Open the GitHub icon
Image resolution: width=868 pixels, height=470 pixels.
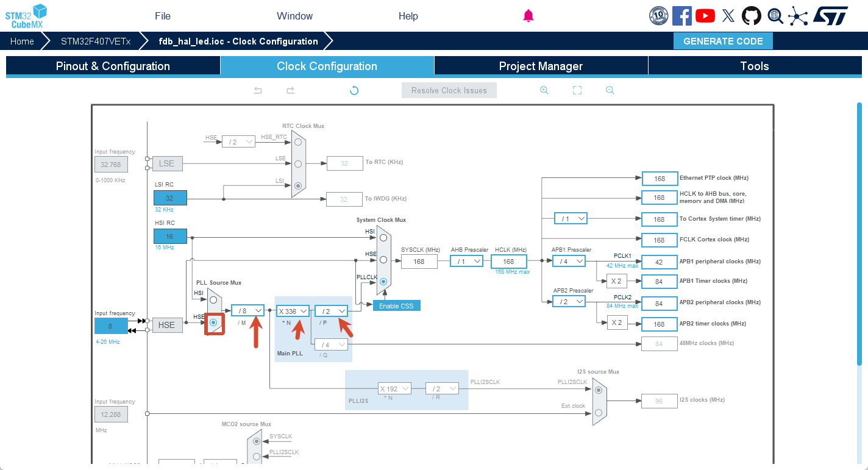point(752,16)
